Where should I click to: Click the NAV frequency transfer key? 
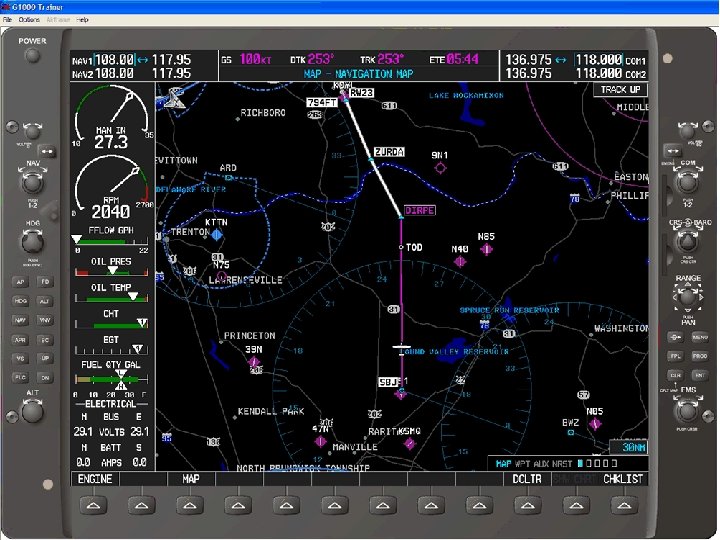tap(47, 151)
